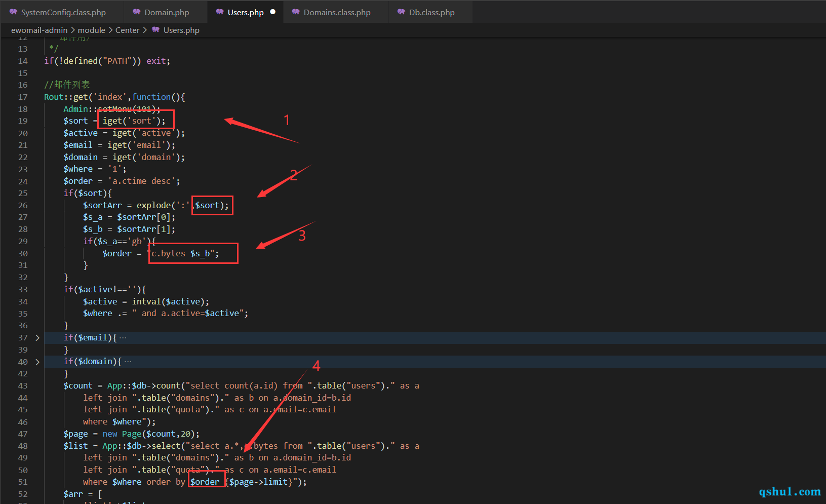826x504 pixels.
Task: Click the PHP icon in breadcrumb path
Action: click(x=155, y=30)
